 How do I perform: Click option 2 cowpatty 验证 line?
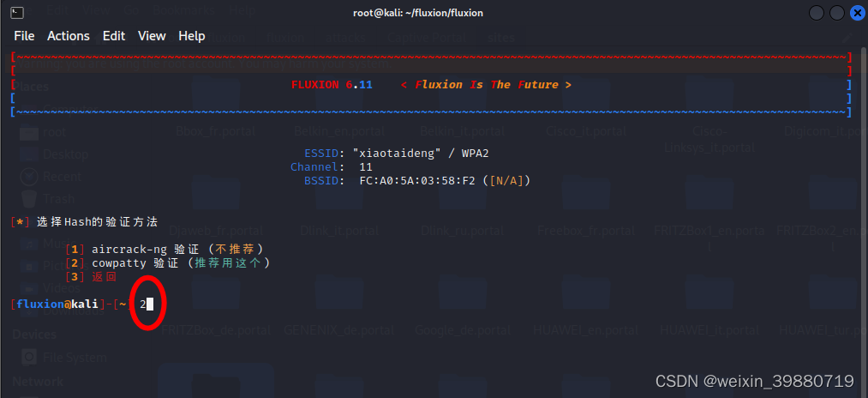(168, 262)
